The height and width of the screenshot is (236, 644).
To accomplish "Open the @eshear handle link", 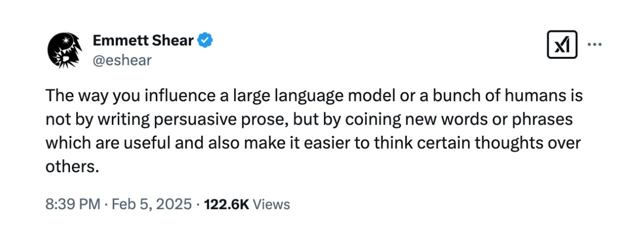I will point(122,60).
